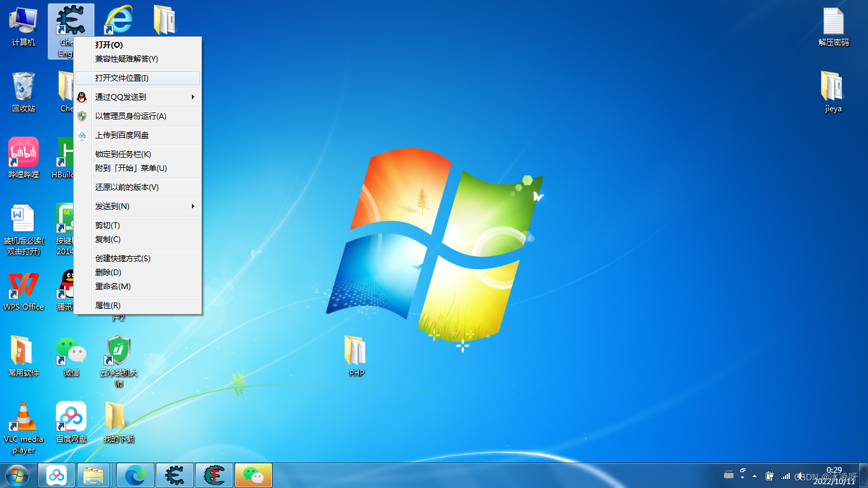This screenshot has width=868, height=488.
Task: Open 属性(R) properties entry
Action: (x=138, y=306)
